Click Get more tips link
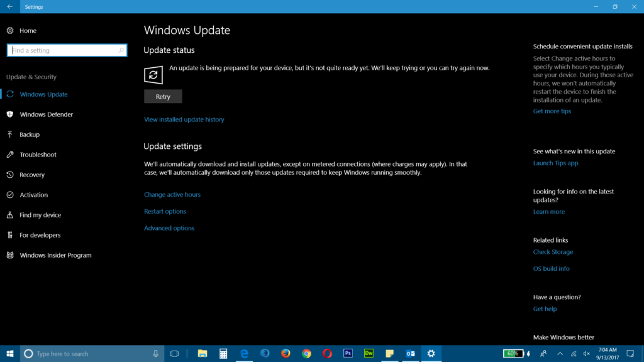This screenshot has height=362, width=644. coord(552,111)
